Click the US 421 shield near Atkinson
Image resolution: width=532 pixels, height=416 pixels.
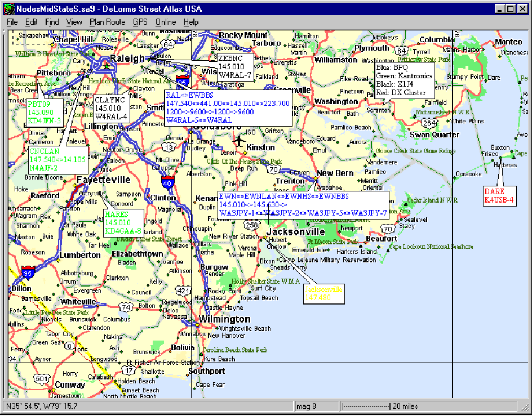tap(184, 290)
